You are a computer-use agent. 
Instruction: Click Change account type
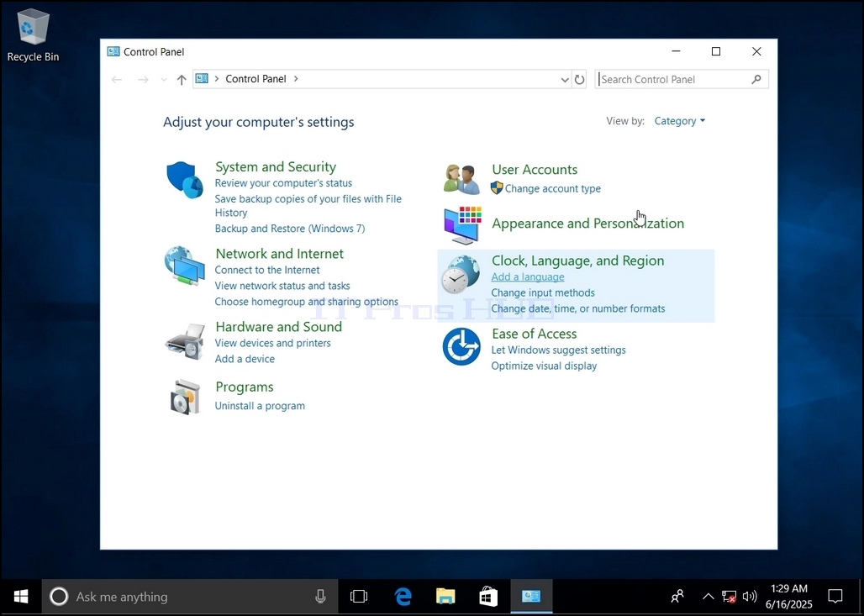pos(553,188)
